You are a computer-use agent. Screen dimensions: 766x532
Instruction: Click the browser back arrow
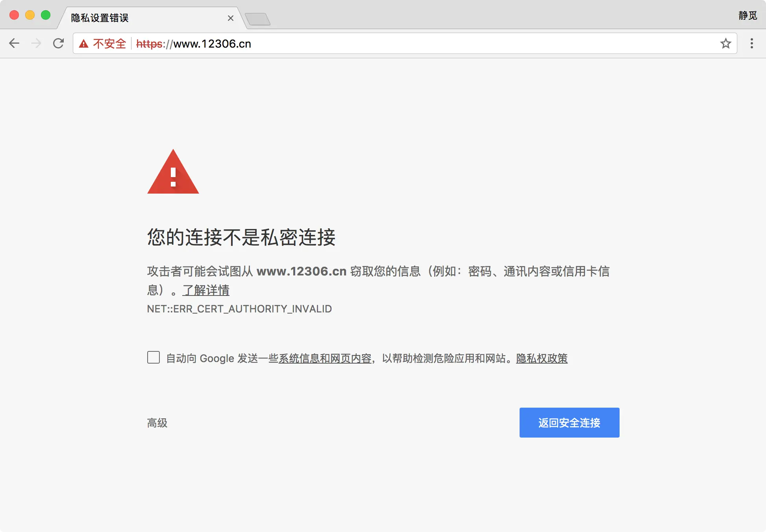coord(14,43)
